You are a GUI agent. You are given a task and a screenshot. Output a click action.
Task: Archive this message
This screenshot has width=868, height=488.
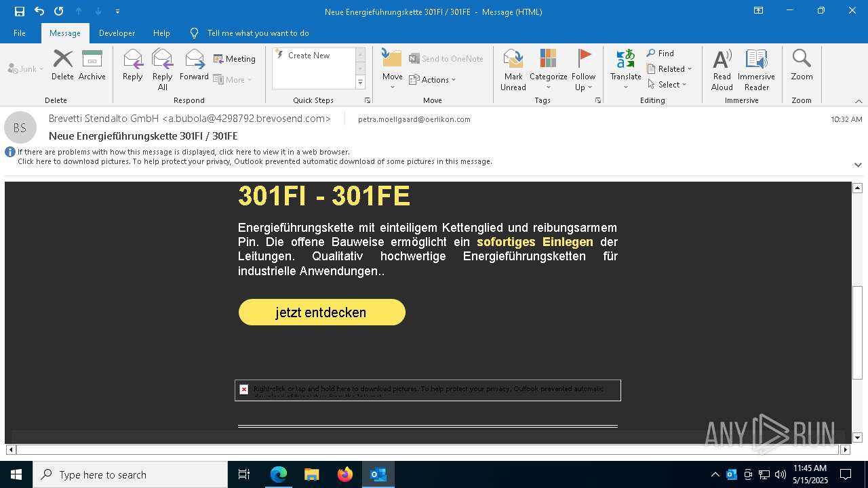click(92, 65)
